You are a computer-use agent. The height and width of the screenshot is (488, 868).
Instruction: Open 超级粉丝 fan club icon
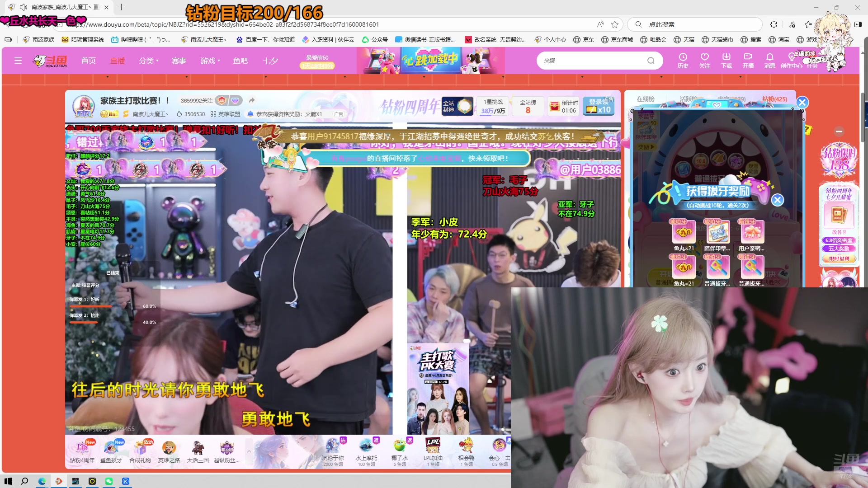coord(226,451)
